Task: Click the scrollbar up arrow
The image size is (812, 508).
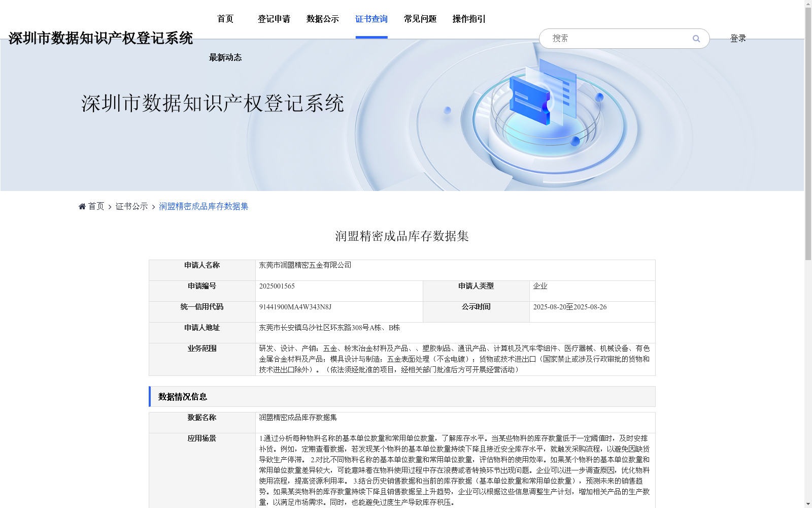Action: tap(808, 4)
